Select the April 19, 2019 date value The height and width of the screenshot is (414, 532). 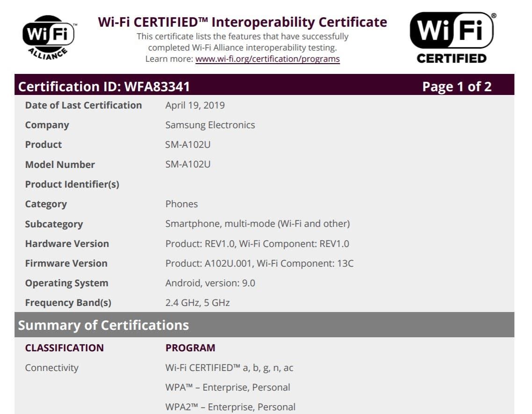[195, 105]
